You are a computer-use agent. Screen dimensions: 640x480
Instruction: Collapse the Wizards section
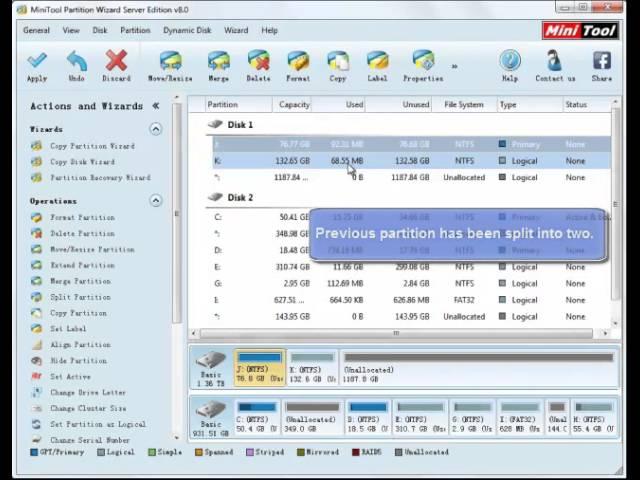[x=156, y=129]
